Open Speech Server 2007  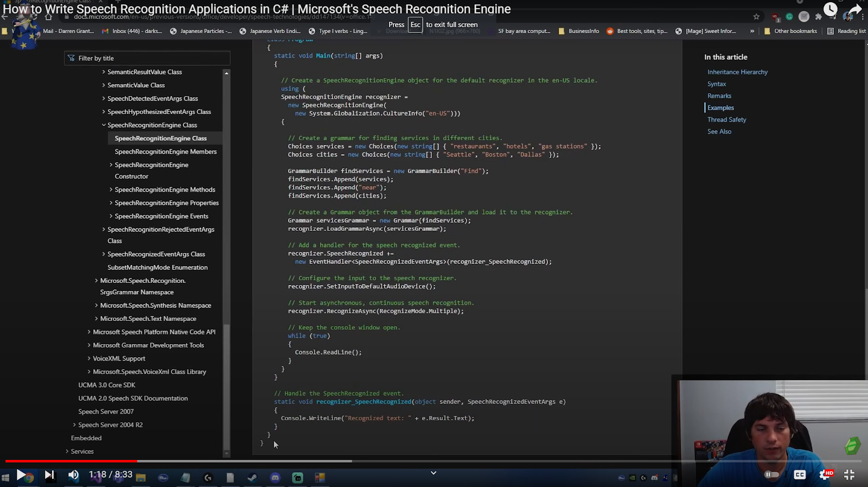click(106, 412)
